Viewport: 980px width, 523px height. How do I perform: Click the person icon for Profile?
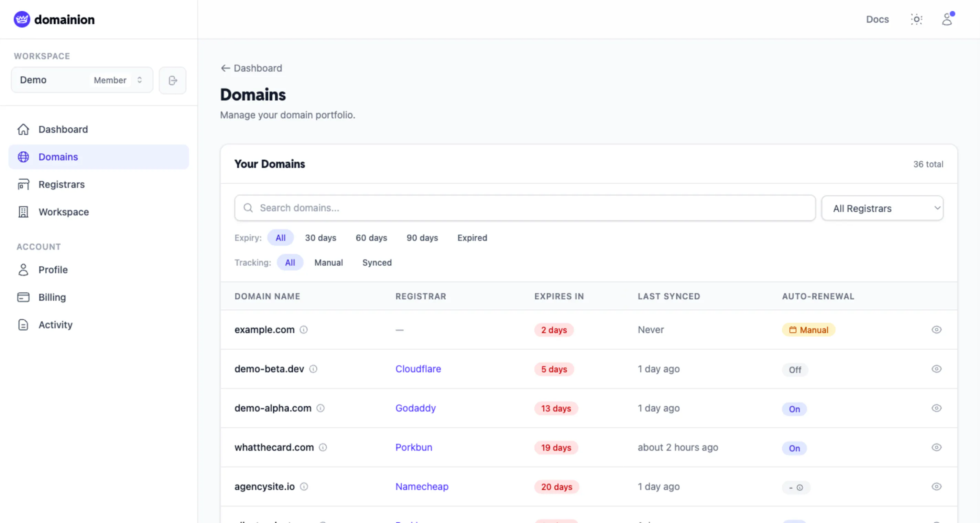pos(23,270)
